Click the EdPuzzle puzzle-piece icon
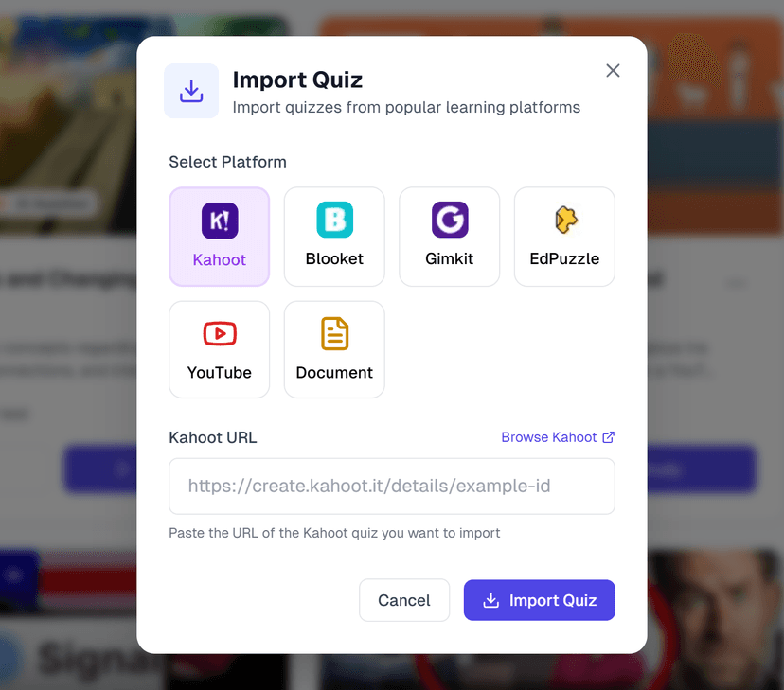The width and height of the screenshot is (784, 690). (x=564, y=221)
